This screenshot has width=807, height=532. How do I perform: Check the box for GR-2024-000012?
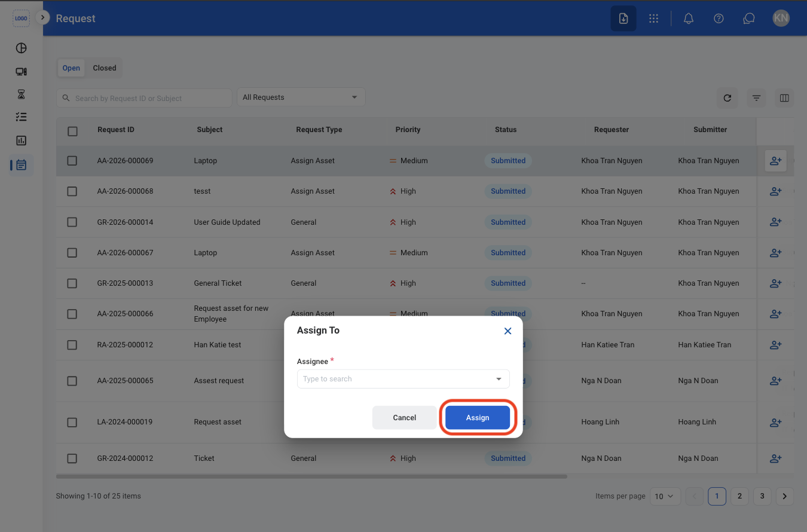click(x=72, y=458)
